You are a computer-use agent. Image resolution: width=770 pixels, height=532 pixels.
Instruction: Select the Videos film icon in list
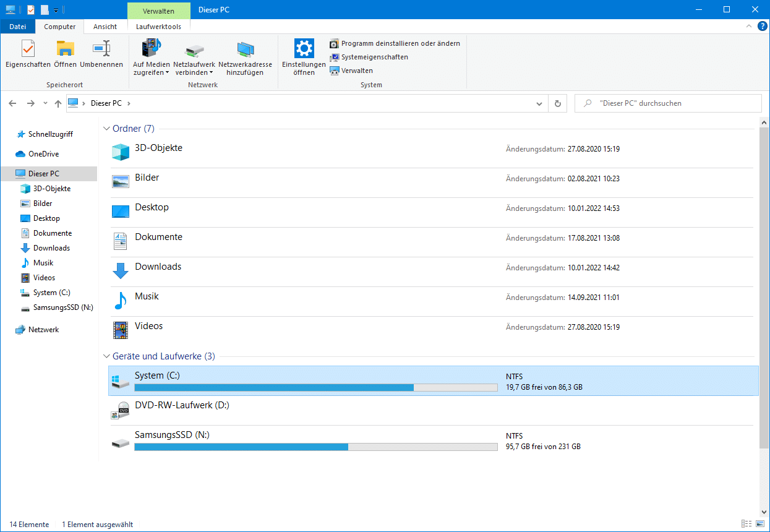tap(121, 330)
